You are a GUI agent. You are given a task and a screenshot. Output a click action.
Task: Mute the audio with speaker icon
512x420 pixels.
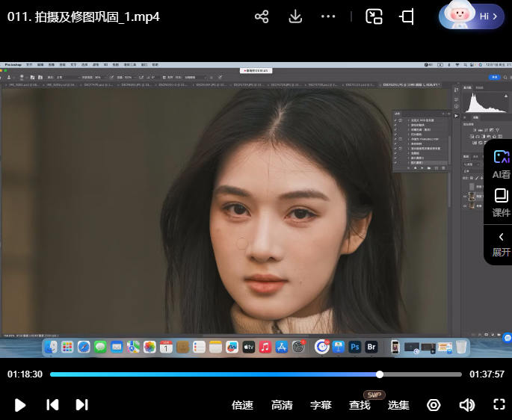(467, 405)
